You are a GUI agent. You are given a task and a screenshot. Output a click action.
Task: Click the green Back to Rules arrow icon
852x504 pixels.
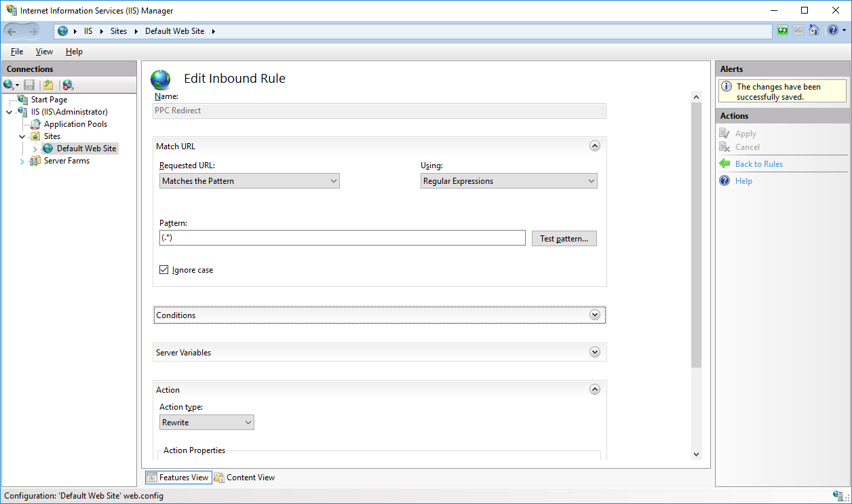click(x=724, y=164)
